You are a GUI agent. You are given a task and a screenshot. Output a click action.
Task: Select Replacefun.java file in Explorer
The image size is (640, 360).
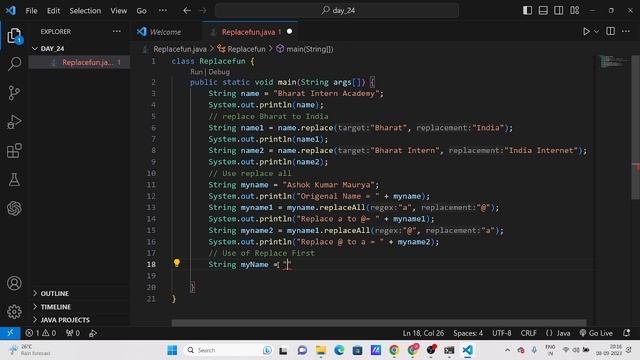pyautogui.click(x=80, y=62)
